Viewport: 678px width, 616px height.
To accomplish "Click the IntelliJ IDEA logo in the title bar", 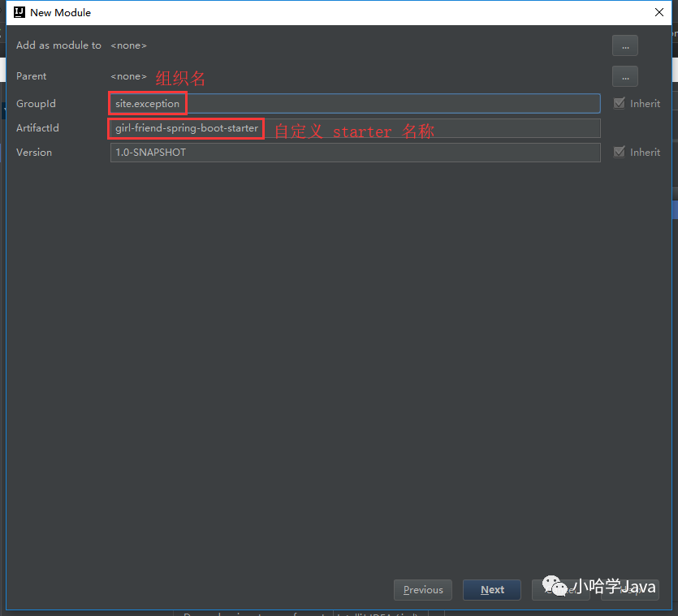I will point(19,12).
